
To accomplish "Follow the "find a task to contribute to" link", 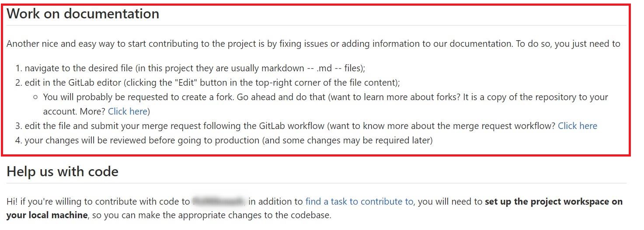I will point(359,202).
